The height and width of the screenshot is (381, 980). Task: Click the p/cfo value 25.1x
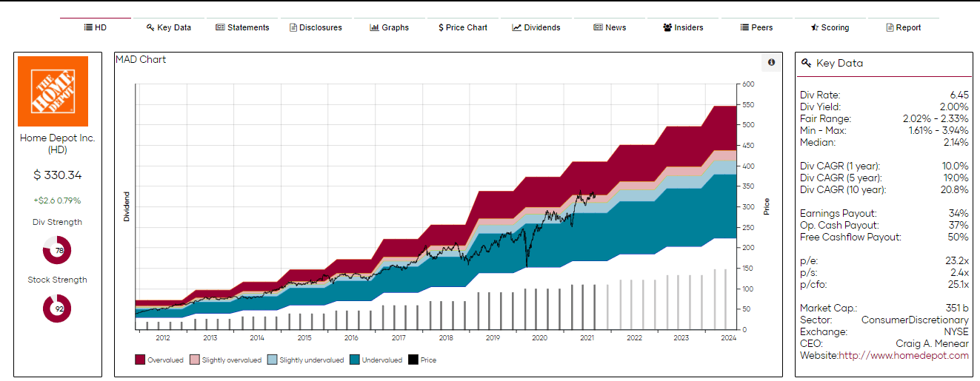click(x=957, y=284)
